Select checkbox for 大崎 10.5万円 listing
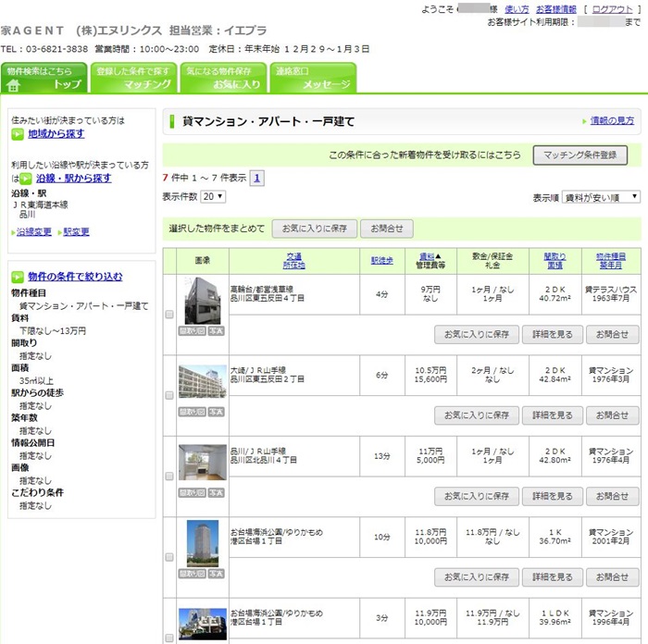The height and width of the screenshot is (644, 648). point(169,395)
